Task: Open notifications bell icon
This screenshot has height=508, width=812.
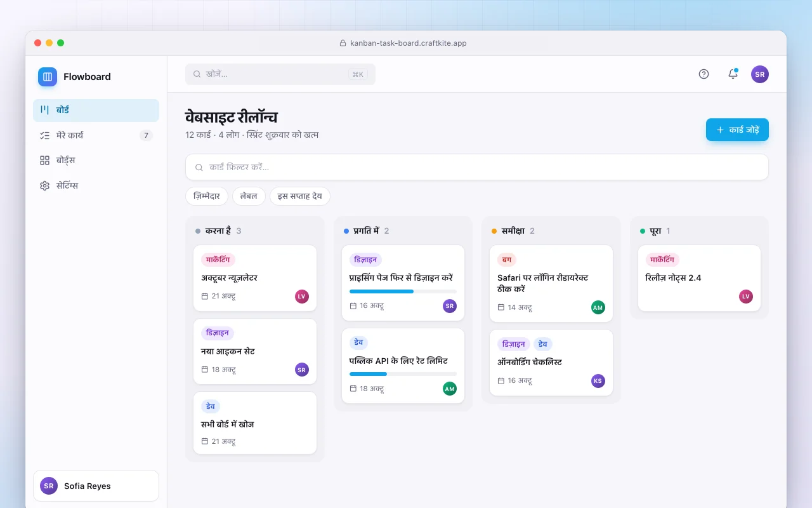Action: click(x=733, y=74)
